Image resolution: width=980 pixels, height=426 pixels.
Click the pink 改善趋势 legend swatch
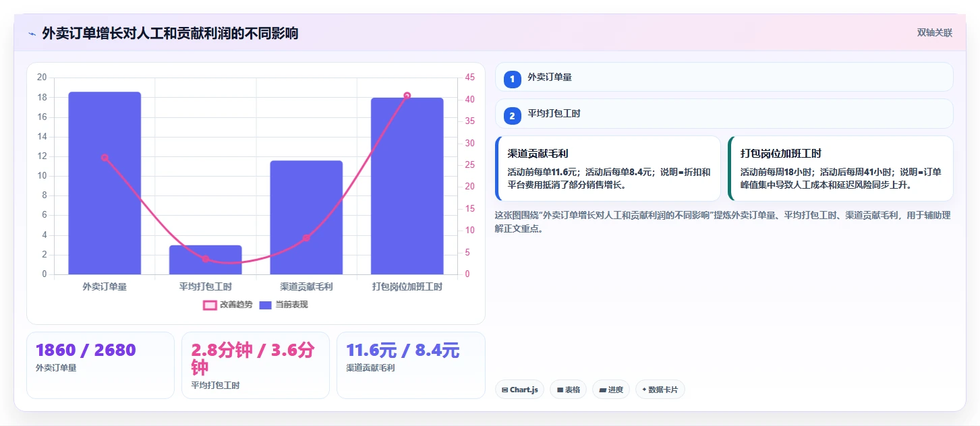[x=210, y=305]
